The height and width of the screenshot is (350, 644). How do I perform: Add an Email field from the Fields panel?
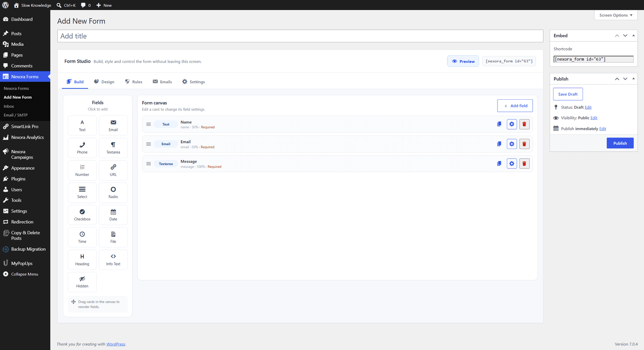[x=113, y=126]
